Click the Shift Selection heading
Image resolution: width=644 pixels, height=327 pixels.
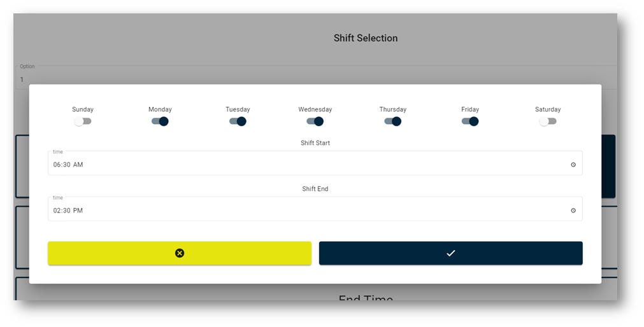366,38
